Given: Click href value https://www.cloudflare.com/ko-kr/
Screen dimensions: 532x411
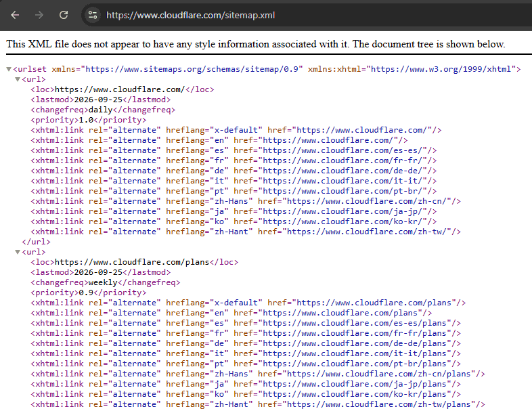Looking at the screenshot, I should click(x=342, y=222).
